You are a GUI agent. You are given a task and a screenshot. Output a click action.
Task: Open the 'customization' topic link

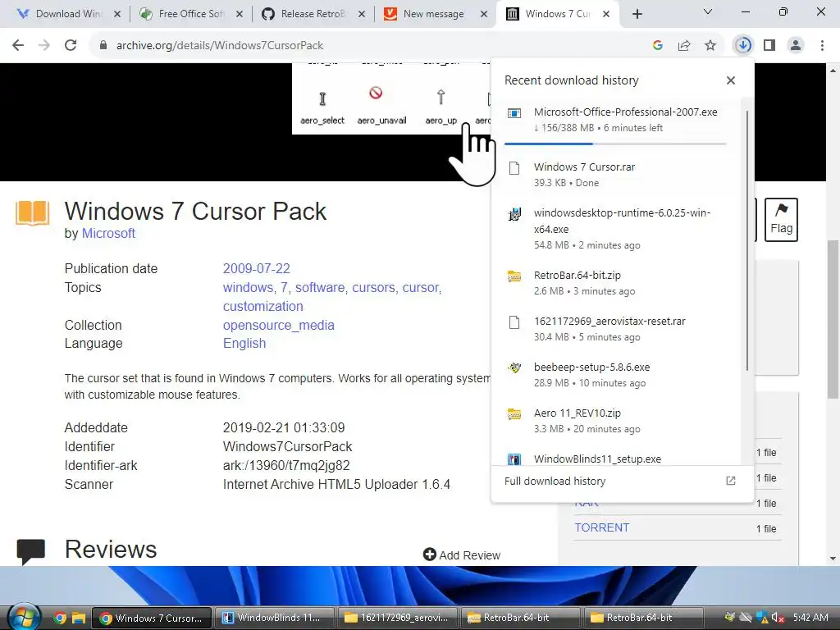[x=263, y=307]
